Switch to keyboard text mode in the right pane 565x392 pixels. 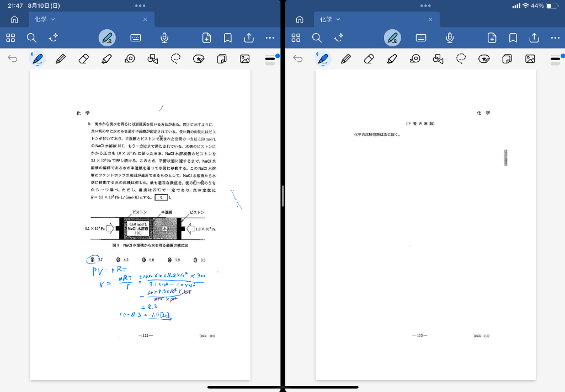pos(421,37)
